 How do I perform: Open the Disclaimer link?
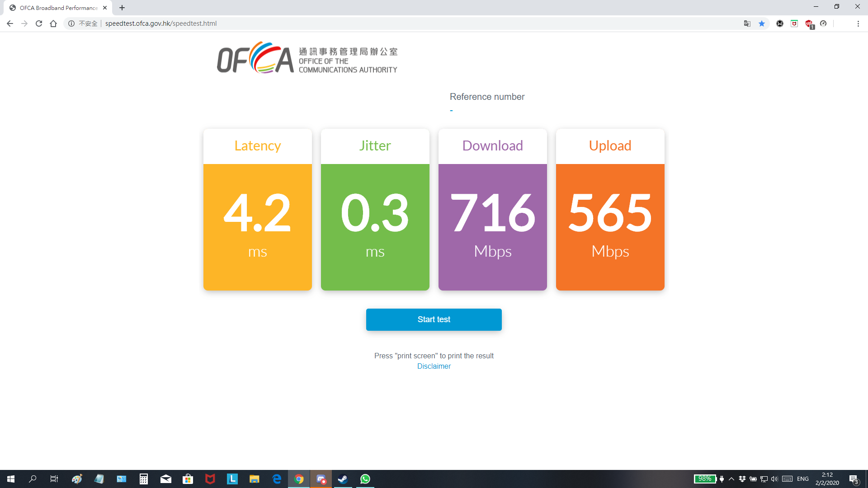pos(434,366)
